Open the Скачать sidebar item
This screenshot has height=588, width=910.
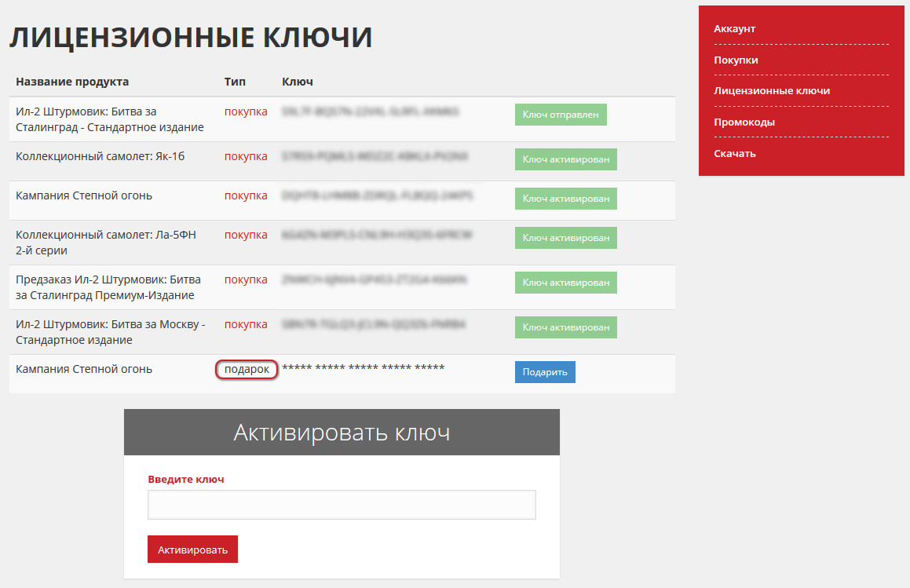click(x=734, y=153)
